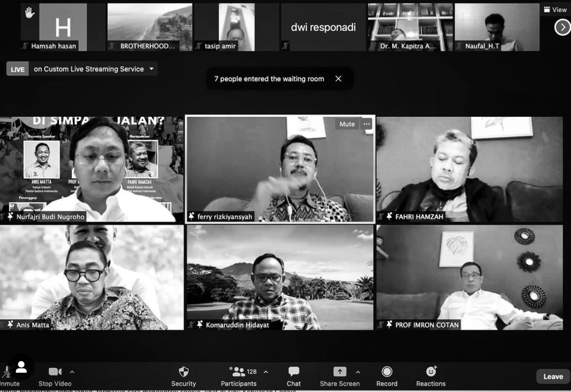Expand the Stop Video options arrow
The image size is (571, 392).
coord(72,372)
